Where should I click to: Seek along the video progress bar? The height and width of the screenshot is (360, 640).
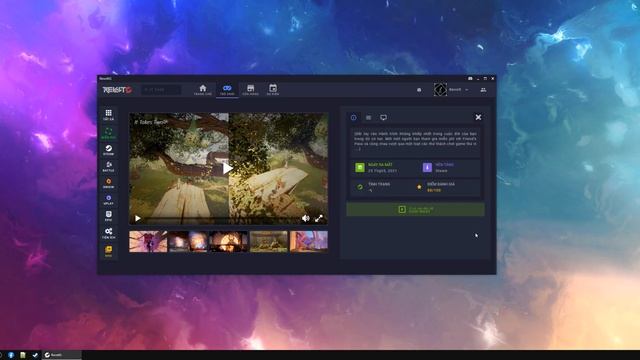[222, 219]
